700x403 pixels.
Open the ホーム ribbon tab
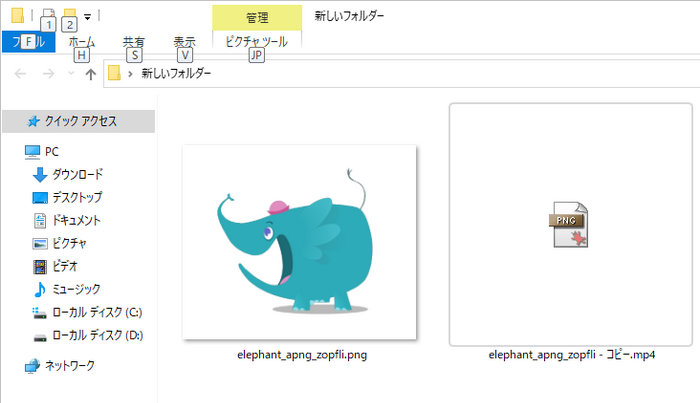[82, 42]
